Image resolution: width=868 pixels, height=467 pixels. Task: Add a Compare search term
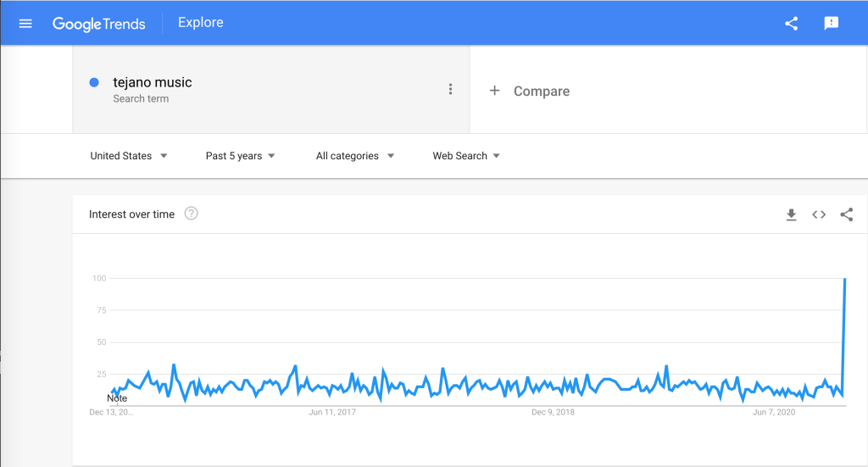pyautogui.click(x=542, y=92)
